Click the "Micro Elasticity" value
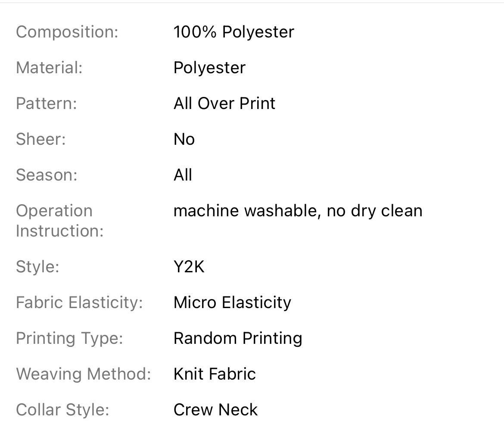Viewport: 504px width, 427px height. pyautogui.click(x=232, y=302)
